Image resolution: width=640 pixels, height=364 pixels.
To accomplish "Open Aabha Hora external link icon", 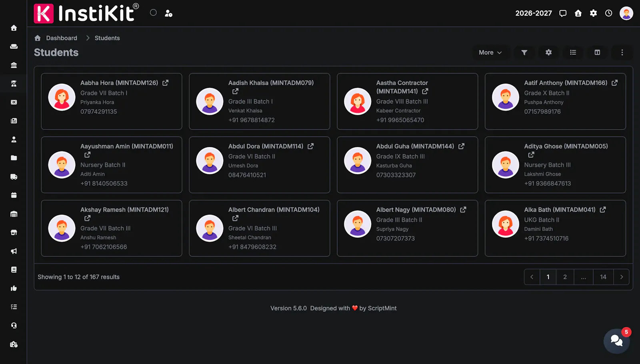I will click(x=166, y=83).
